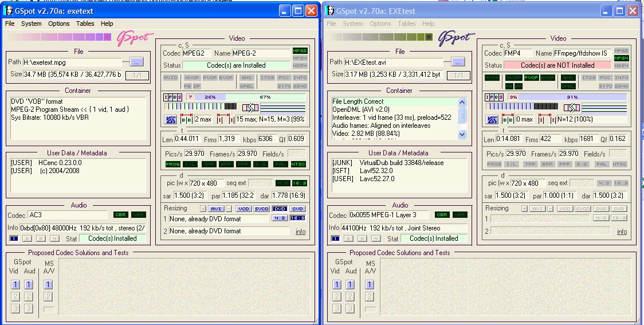Click stream analysis icon in exetext window
Image resolution: width=644 pixels, height=325 pixels.
pos(170,120)
